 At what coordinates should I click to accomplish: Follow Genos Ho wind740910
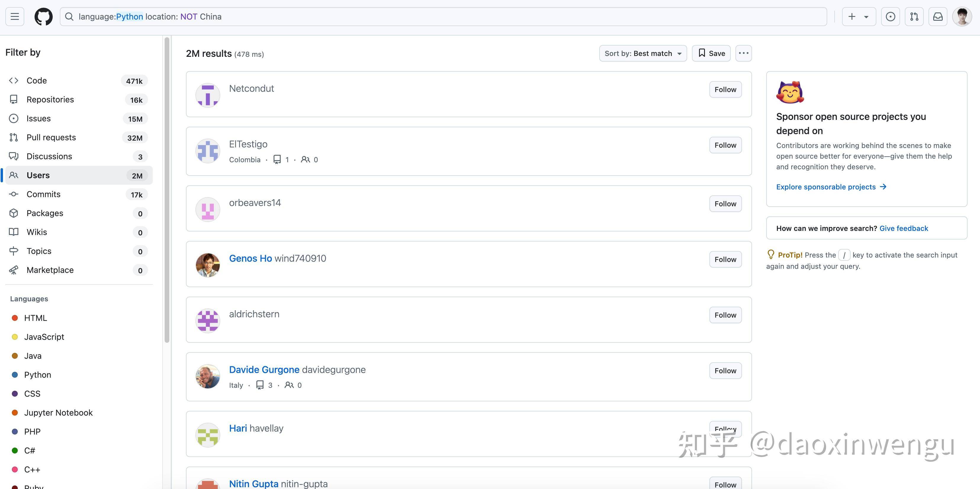pyautogui.click(x=725, y=259)
